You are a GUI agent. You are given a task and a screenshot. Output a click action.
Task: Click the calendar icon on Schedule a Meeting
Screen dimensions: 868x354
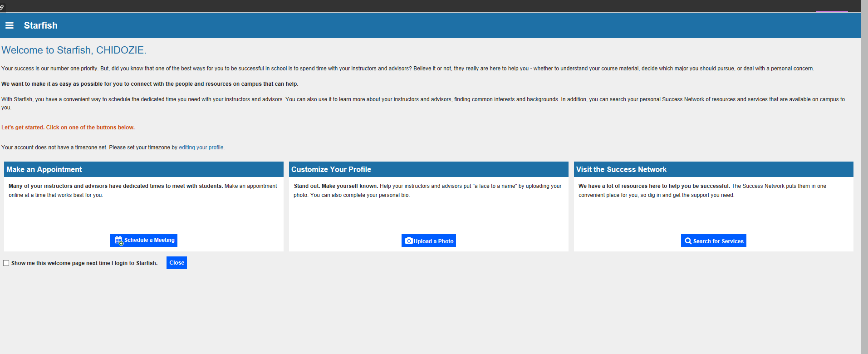pos(119,241)
